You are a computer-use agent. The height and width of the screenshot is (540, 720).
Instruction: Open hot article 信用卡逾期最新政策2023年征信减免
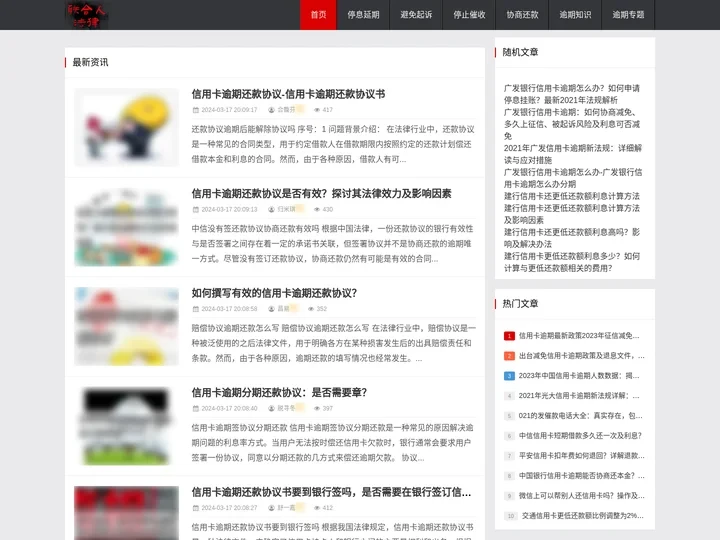(579, 336)
